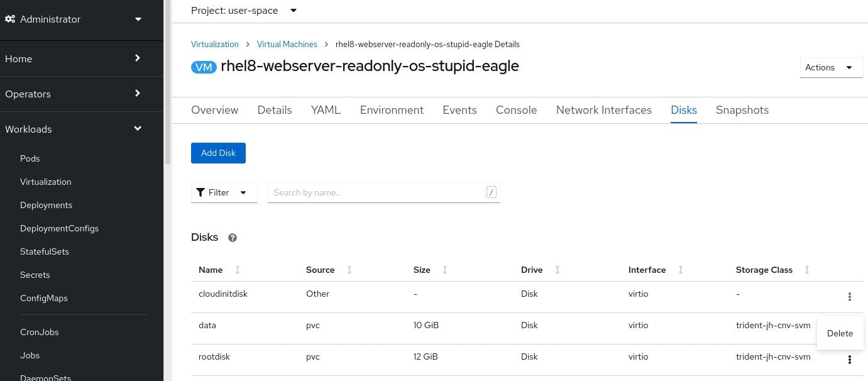
Task: Go to Virtual Machines breadcrumb link
Action: click(287, 44)
